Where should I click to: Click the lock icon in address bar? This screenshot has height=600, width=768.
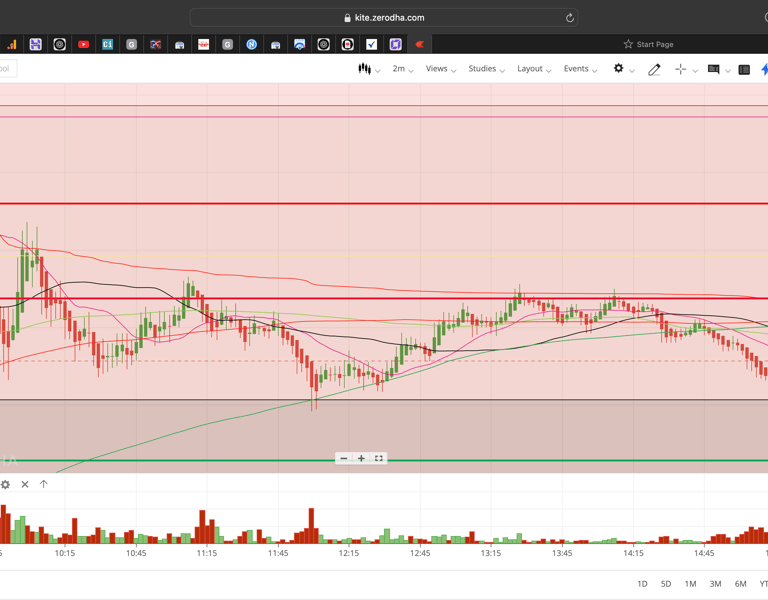[347, 18]
